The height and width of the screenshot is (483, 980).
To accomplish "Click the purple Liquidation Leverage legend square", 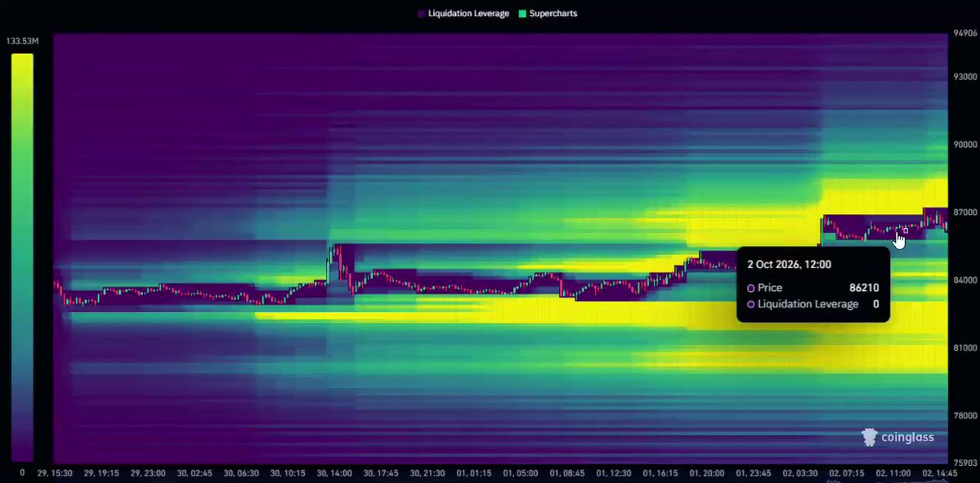I will tap(421, 13).
